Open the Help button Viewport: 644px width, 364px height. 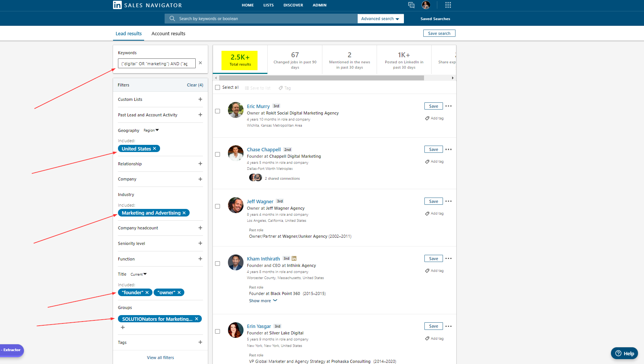tap(624, 353)
